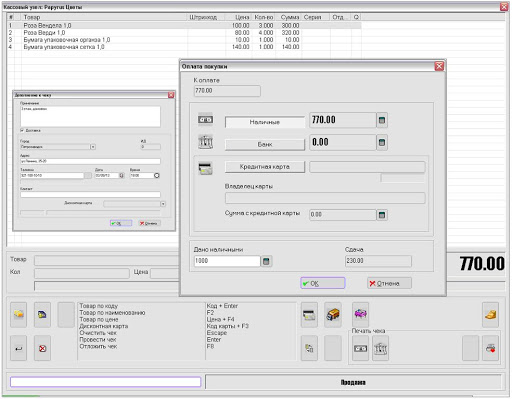
Task: Click the Кол-во column header
Action: click(x=264, y=17)
